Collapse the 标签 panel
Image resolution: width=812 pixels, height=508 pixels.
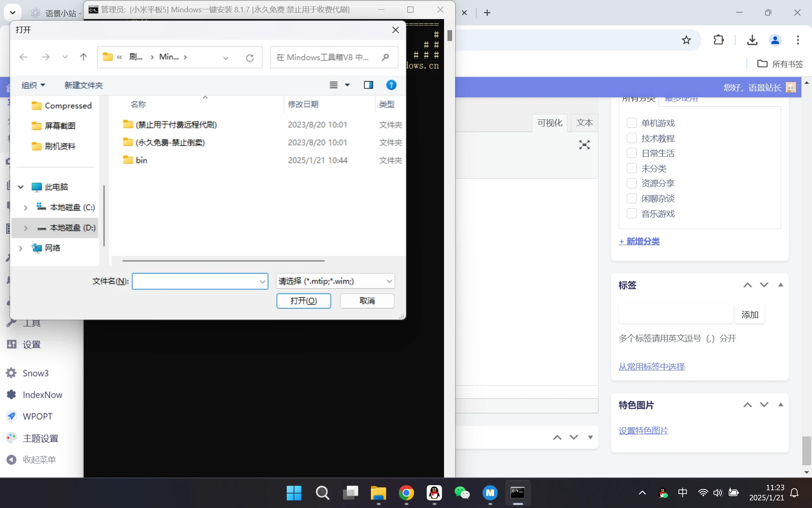click(781, 285)
